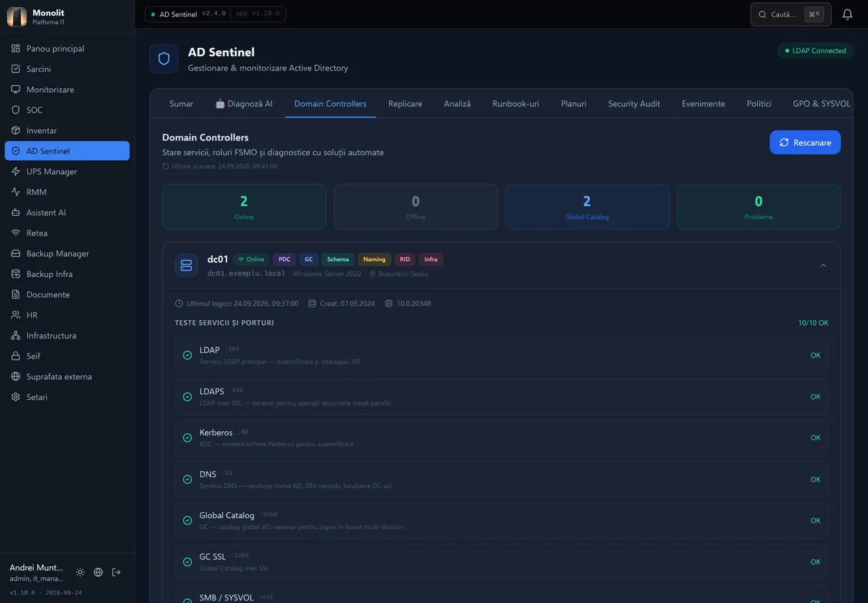The image size is (868, 603).
Task: Click the Setari gear icon in sidebar
Action: 16,397
